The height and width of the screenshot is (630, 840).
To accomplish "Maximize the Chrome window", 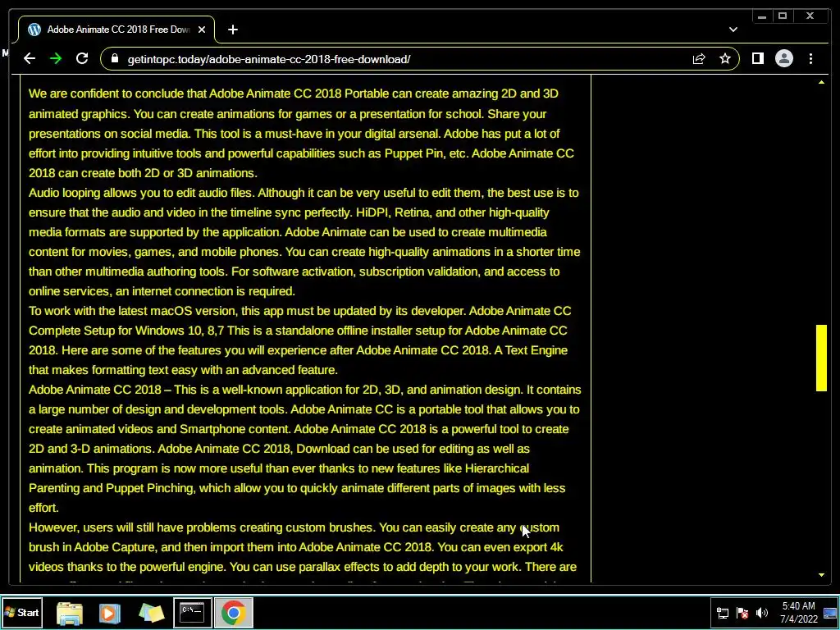I will [782, 16].
